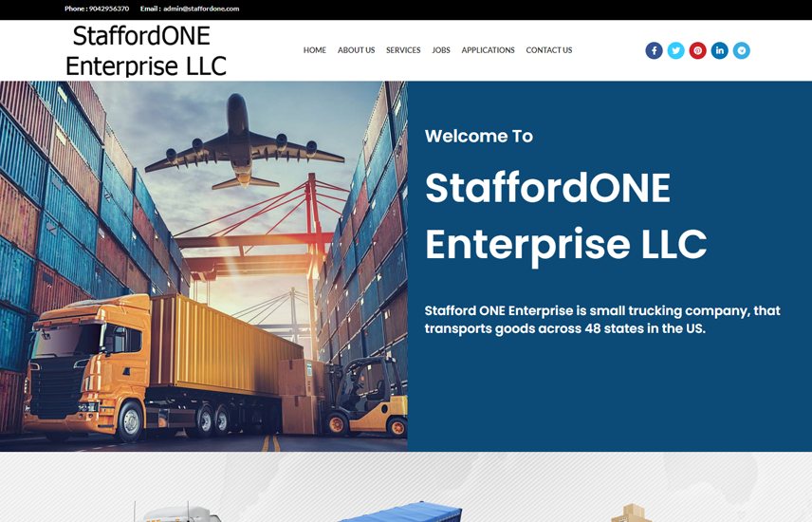This screenshot has height=522, width=812.
Task: Go to the HOME menu item
Action: click(x=314, y=50)
